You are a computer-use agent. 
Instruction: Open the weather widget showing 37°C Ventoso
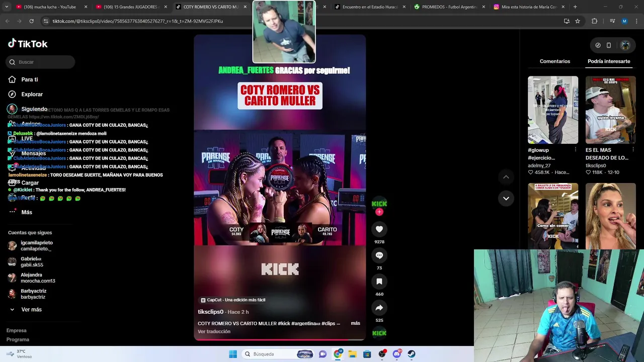pos(20,354)
